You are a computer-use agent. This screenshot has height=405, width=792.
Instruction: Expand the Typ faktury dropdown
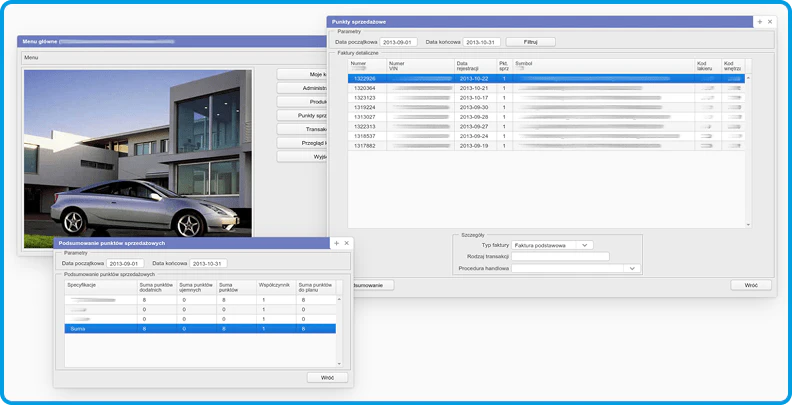tap(586, 244)
